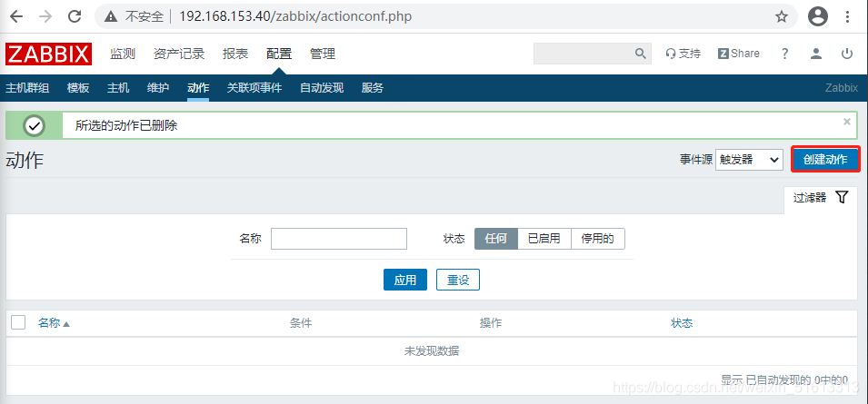This screenshot has height=404, width=868.
Task: Click the 应用 apply button
Action: click(405, 280)
